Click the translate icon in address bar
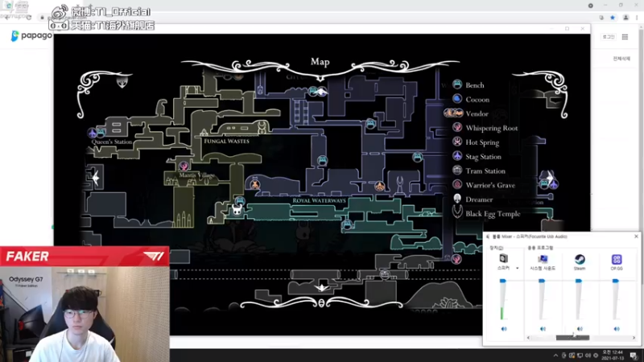 [601, 18]
